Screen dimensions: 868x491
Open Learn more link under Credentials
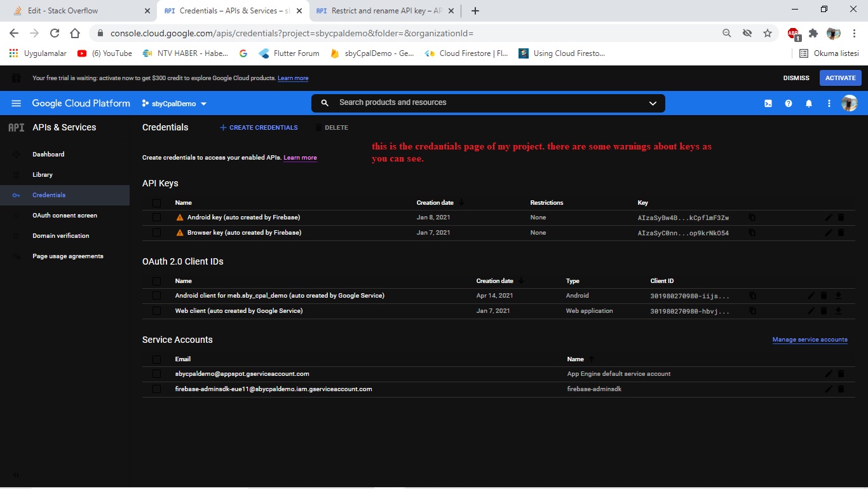[300, 158]
